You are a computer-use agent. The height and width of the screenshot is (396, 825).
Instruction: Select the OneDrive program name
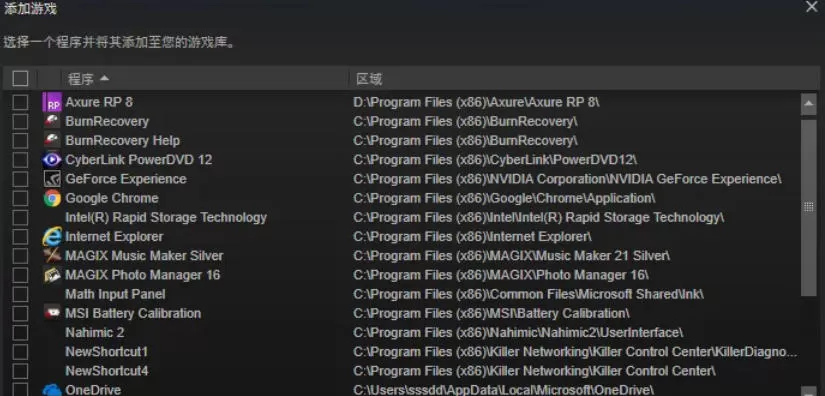click(x=93, y=390)
